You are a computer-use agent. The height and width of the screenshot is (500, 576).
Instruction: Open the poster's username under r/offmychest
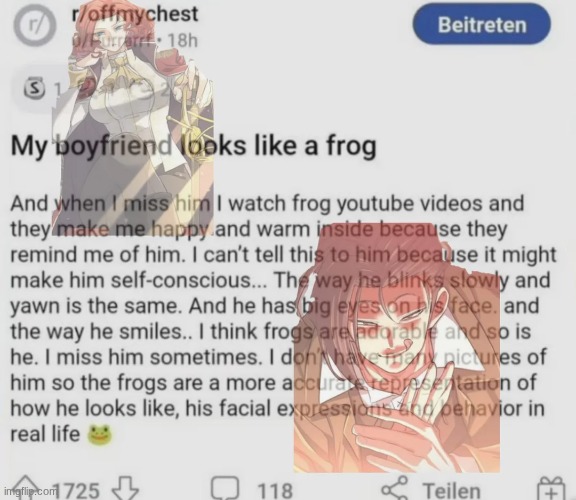[x=112, y=40]
